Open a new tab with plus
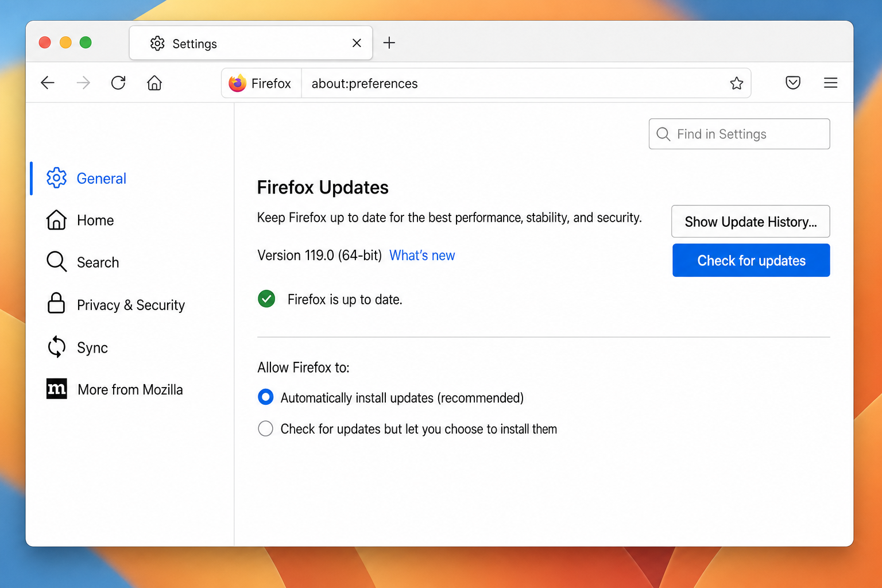The width and height of the screenshot is (882, 588). (389, 42)
